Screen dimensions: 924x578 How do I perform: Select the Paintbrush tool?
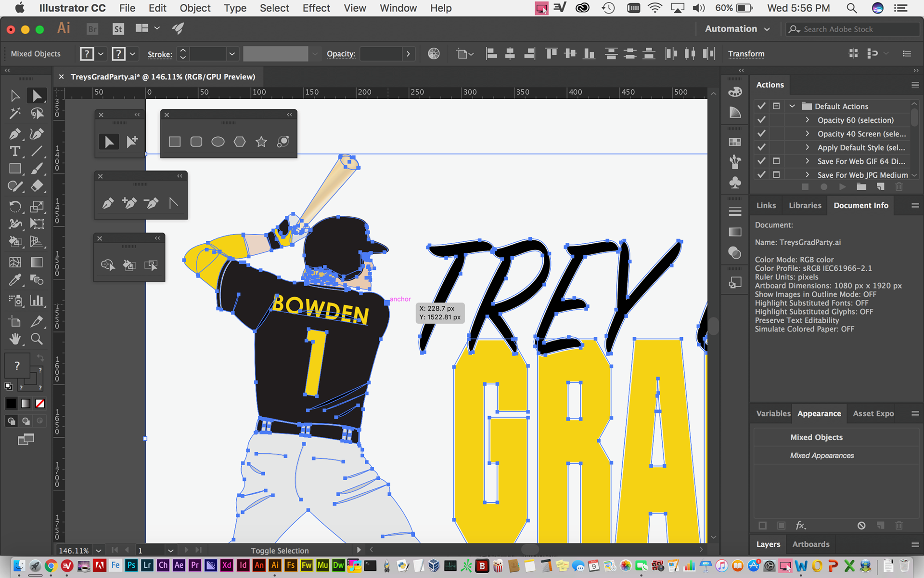point(37,169)
